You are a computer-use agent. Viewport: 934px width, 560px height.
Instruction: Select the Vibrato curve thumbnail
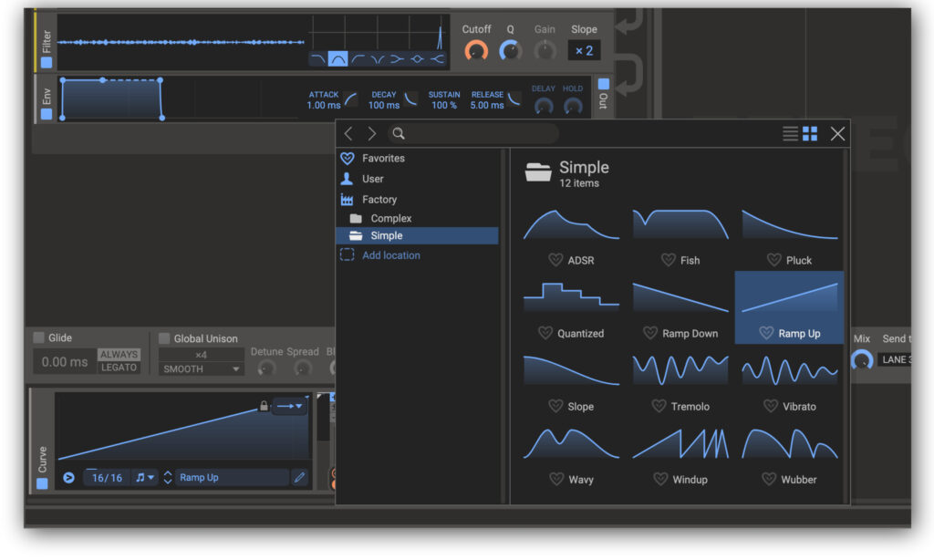(790, 370)
